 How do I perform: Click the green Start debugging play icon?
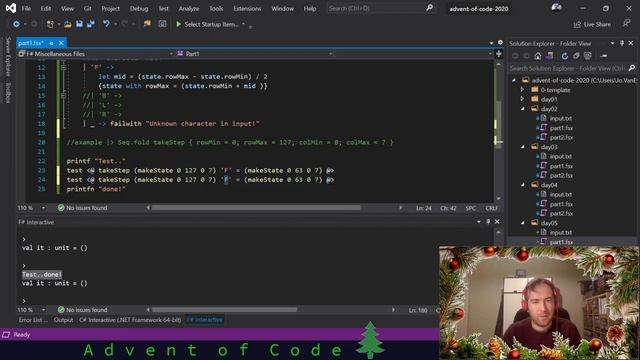tap(178, 24)
